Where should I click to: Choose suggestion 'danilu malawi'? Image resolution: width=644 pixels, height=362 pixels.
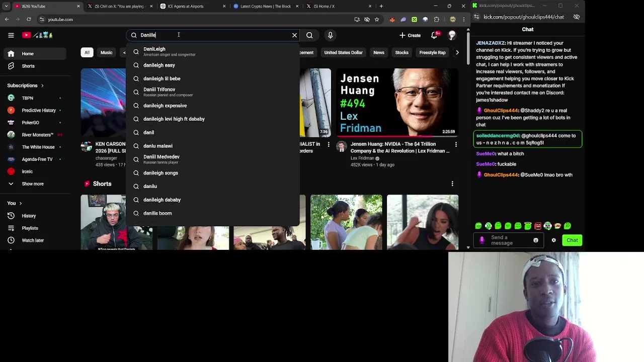pos(213,146)
